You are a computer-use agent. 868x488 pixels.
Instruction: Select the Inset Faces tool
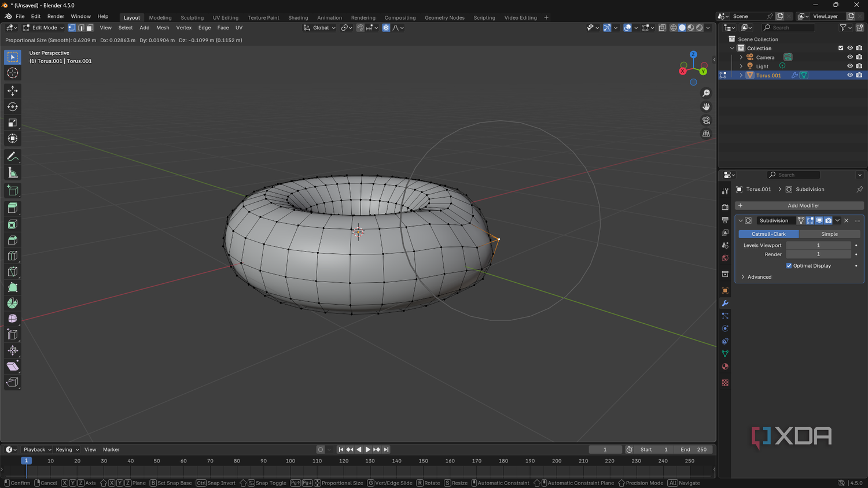click(13, 224)
